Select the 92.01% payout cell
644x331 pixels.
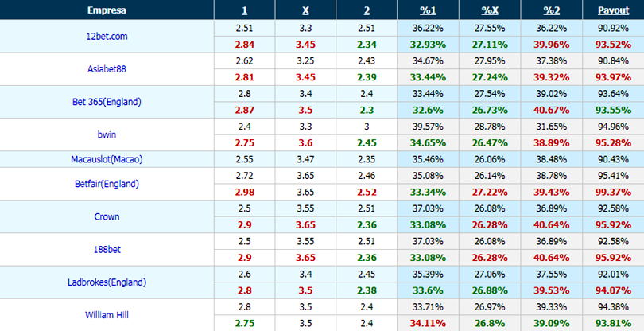tap(613, 275)
